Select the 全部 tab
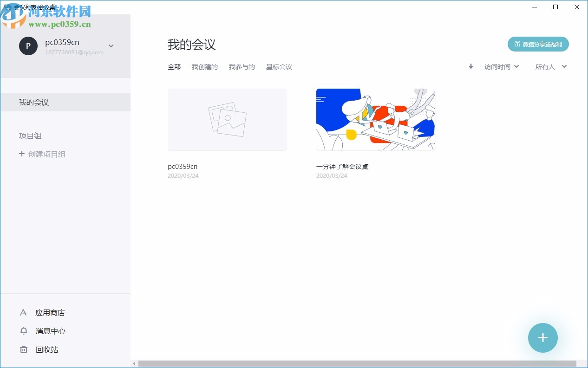The image size is (588, 368). click(174, 66)
